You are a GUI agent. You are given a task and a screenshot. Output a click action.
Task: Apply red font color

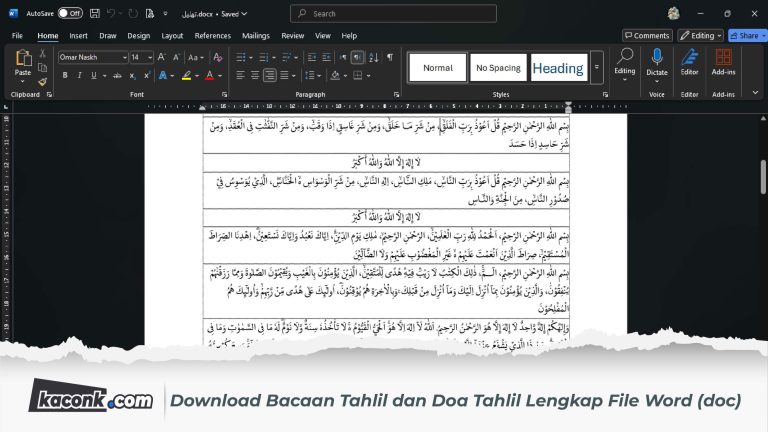point(210,75)
